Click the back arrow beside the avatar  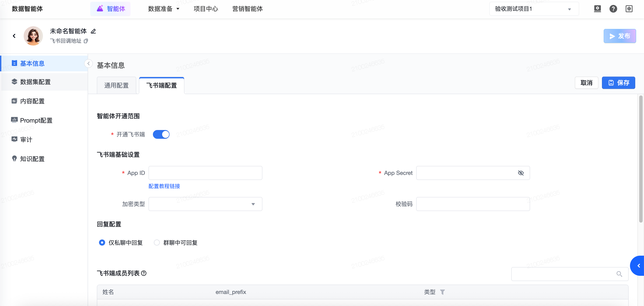(14, 36)
